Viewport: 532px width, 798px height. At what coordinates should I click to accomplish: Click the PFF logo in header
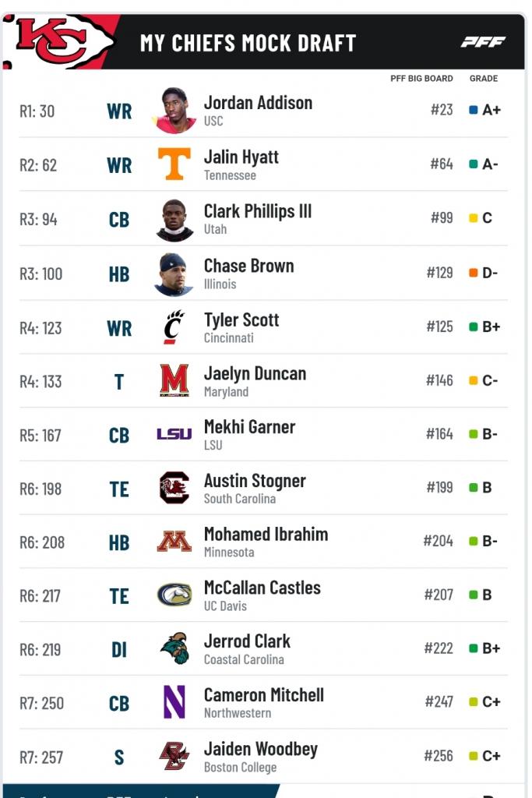[x=483, y=42]
